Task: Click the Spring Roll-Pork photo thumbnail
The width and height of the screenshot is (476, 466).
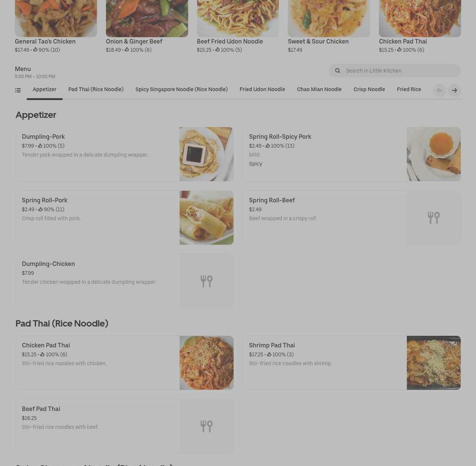Action: click(x=206, y=218)
